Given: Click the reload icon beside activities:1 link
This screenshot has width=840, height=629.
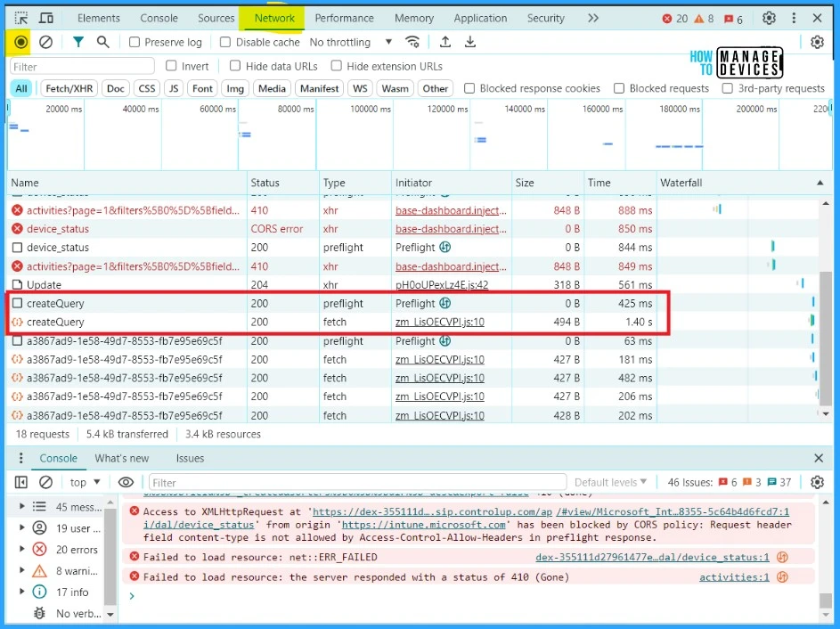Looking at the screenshot, I should 782,577.
